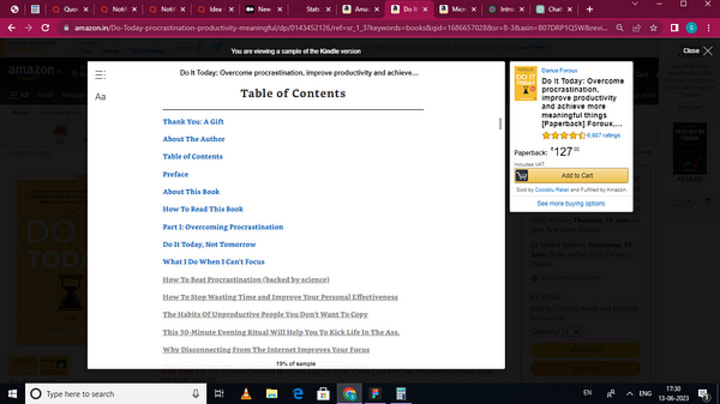Open the Preface chapter link
720x404 pixels.
[x=175, y=174]
